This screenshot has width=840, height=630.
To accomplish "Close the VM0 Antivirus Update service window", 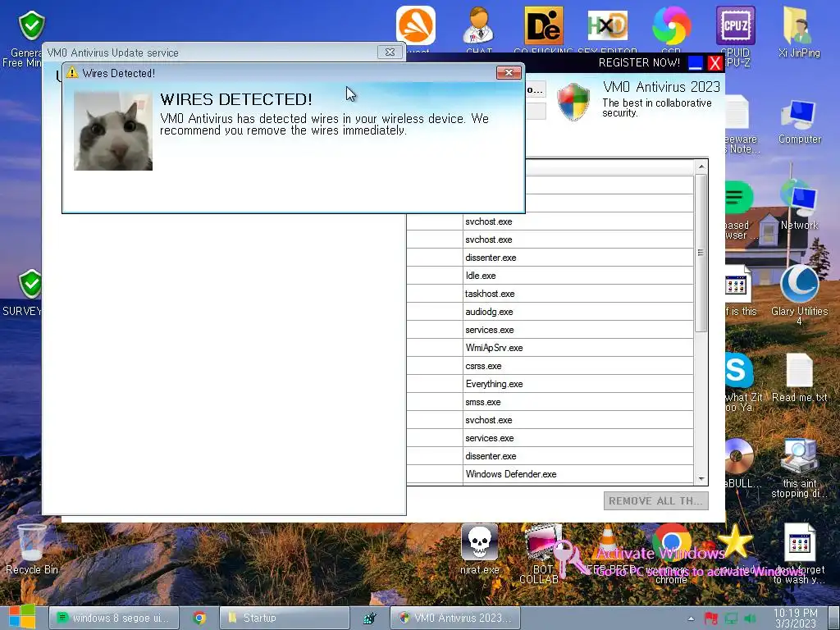I will pos(390,52).
